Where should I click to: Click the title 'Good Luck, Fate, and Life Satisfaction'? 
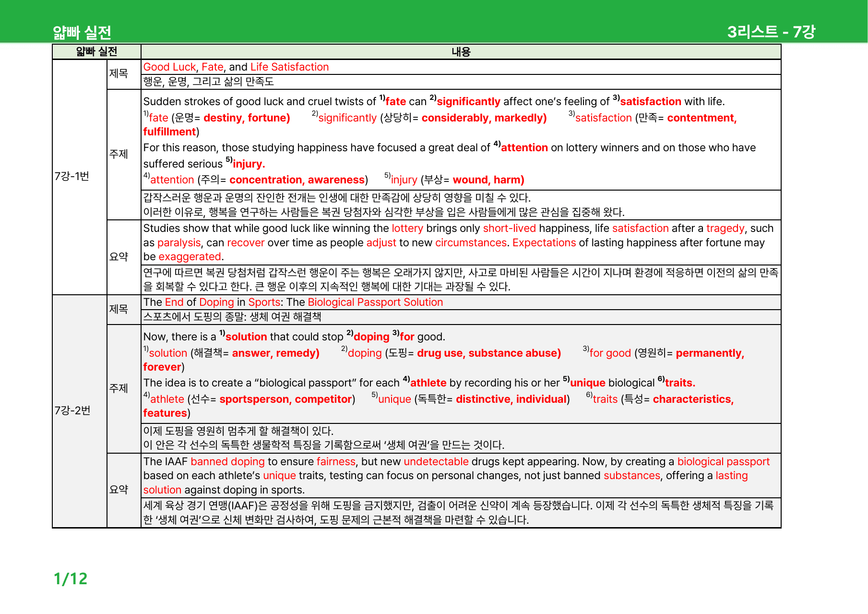(x=236, y=67)
